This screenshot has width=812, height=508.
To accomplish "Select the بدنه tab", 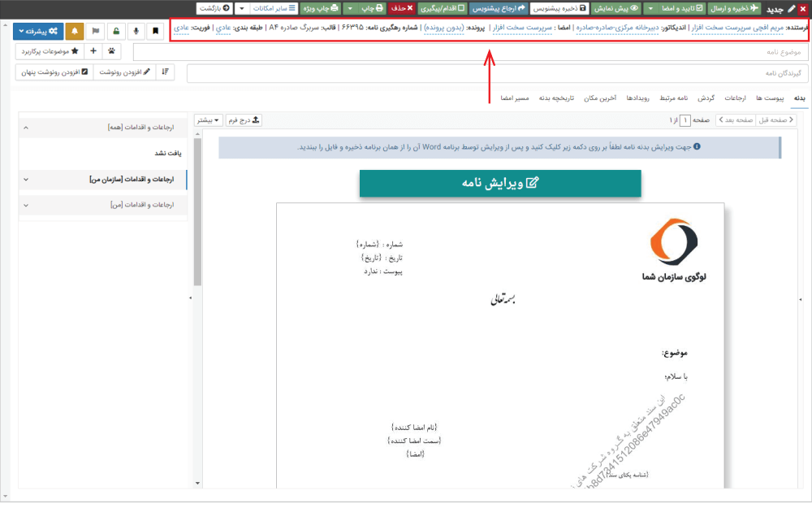I will click(x=800, y=98).
